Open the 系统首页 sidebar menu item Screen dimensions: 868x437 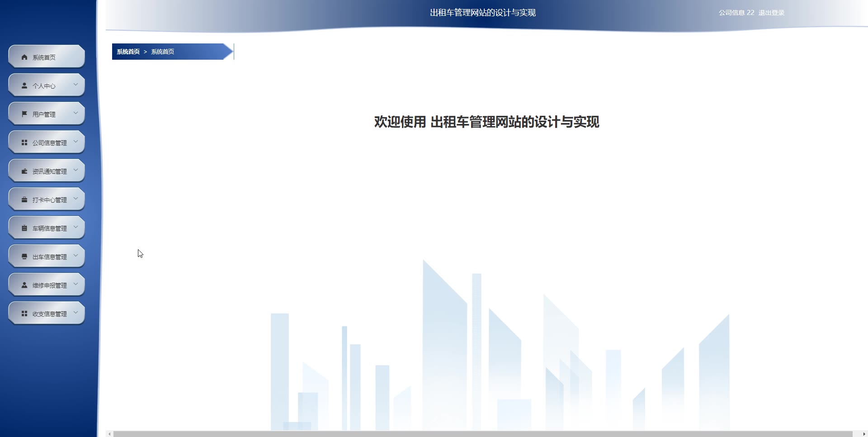pyautogui.click(x=47, y=57)
